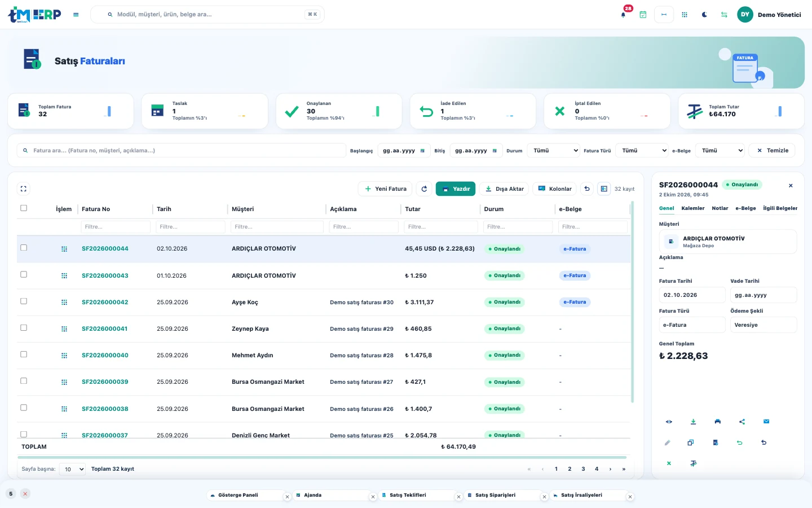The width and height of the screenshot is (812, 508).
Task: Toggle the hamburger sidebar menu
Action: (76, 15)
